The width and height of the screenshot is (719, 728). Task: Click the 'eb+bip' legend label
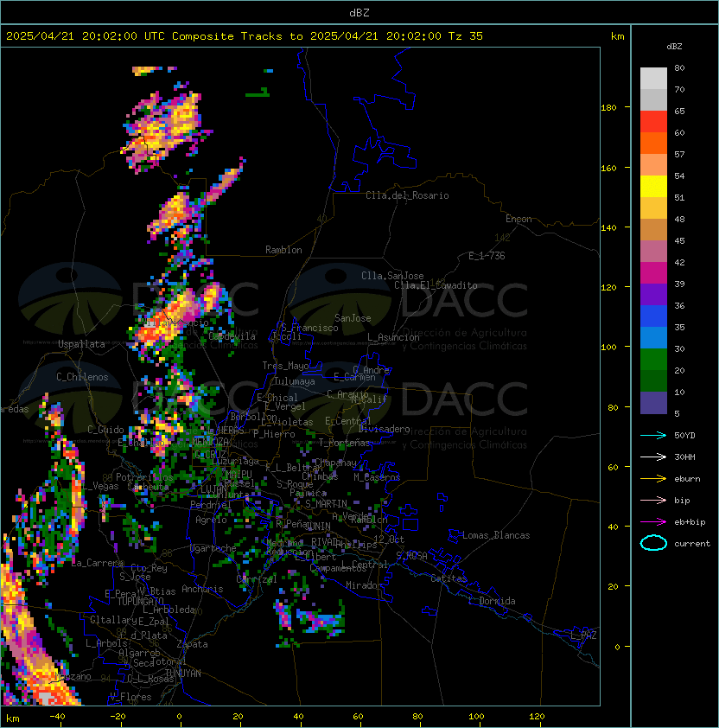[690, 522]
